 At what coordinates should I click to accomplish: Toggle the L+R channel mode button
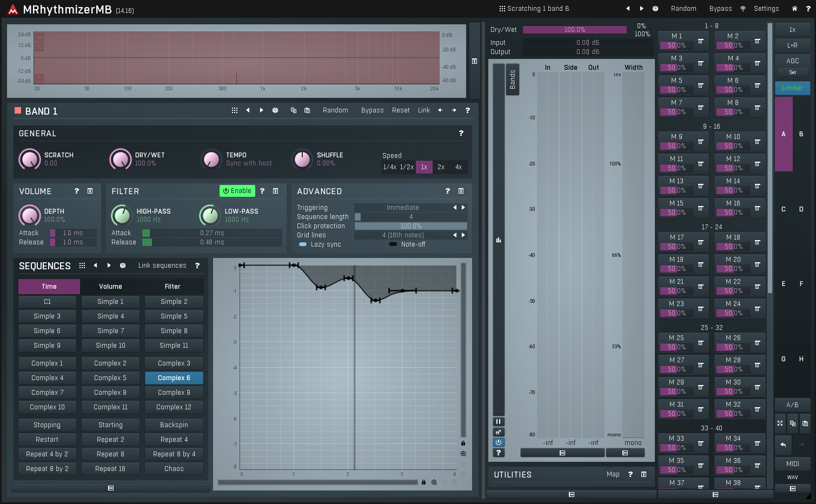tap(792, 45)
